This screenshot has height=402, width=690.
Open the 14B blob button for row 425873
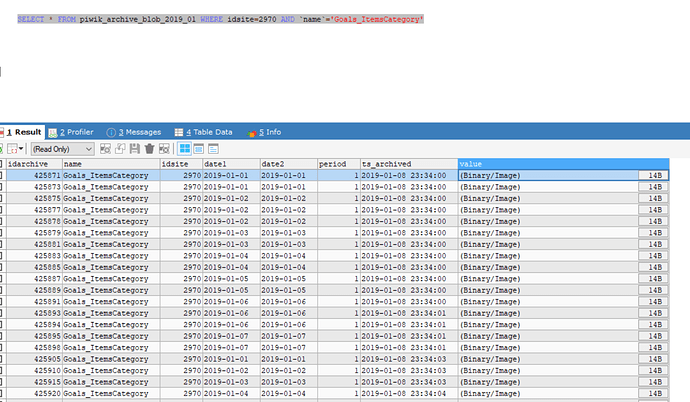coord(653,186)
